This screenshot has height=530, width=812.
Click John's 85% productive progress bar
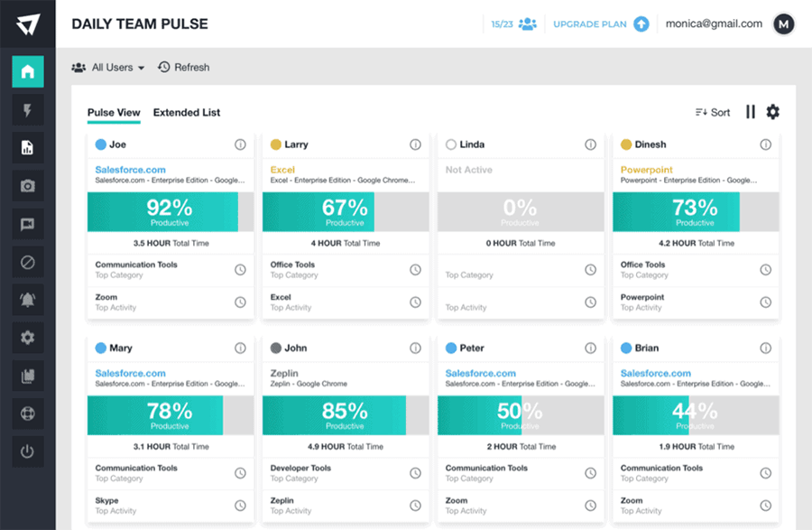[x=345, y=415]
